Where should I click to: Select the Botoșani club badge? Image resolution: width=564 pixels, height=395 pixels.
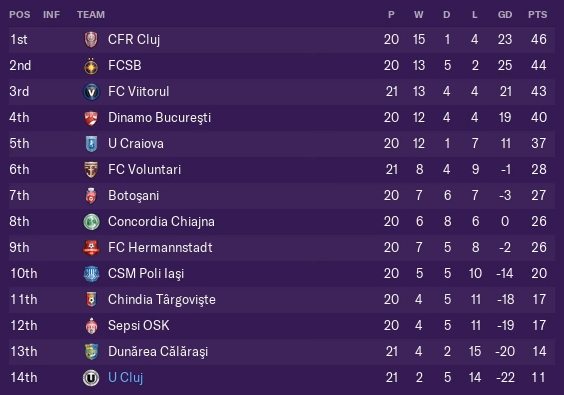[x=91, y=196]
